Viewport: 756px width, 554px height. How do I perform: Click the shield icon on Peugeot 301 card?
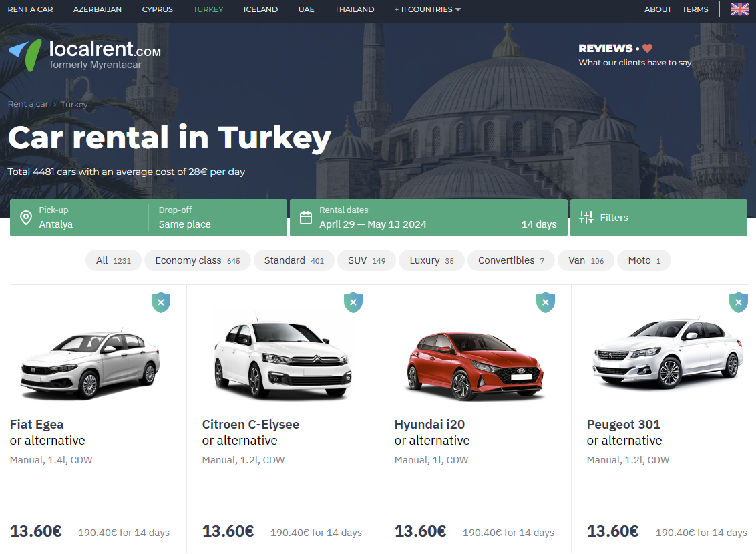(738, 302)
